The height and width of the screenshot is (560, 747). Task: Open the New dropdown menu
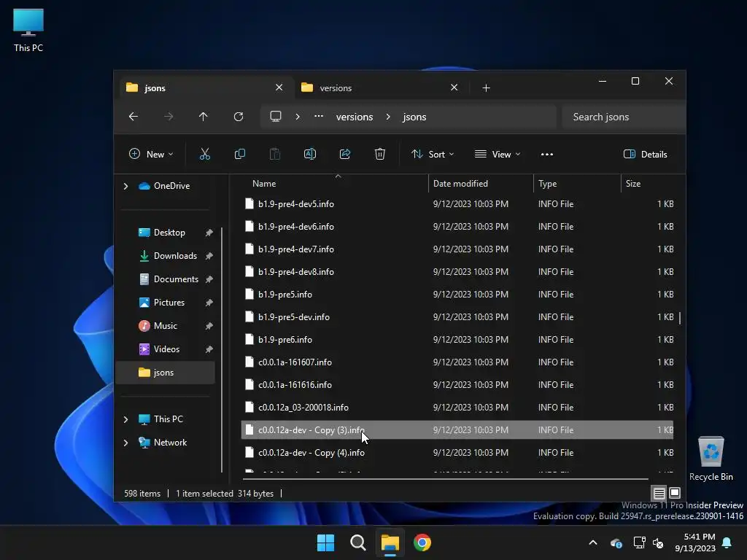pyautogui.click(x=151, y=154)
